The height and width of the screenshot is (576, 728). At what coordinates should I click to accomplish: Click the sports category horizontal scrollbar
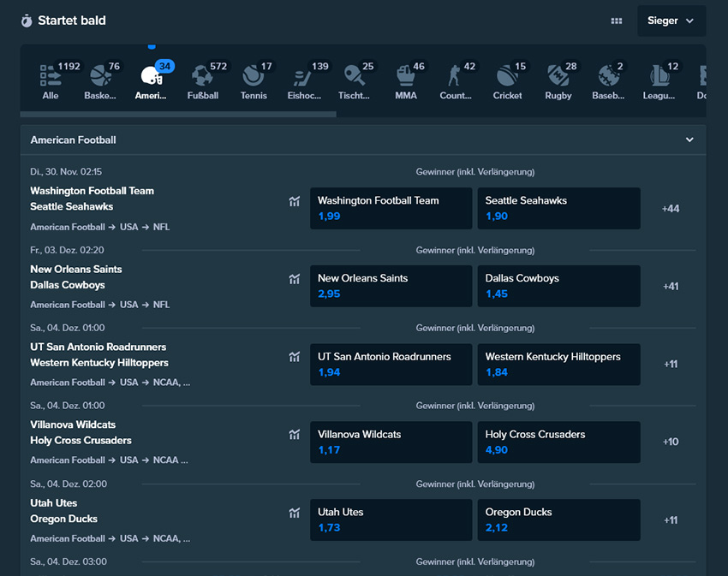(178, 114)
